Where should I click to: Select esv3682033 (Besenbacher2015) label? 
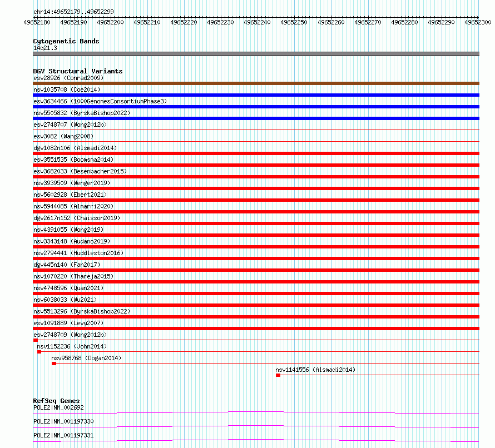[x=80, y=171]
